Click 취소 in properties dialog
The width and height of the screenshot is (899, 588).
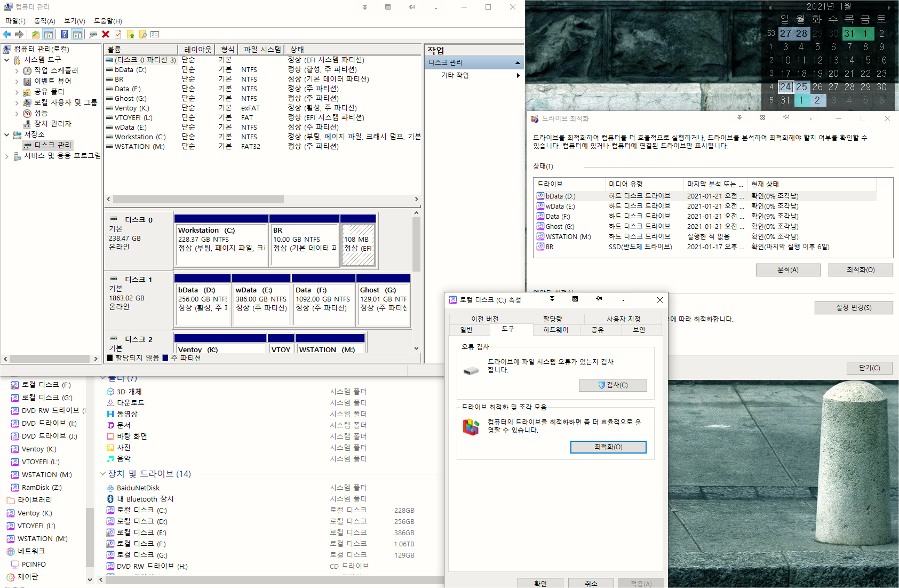(591, 583)
